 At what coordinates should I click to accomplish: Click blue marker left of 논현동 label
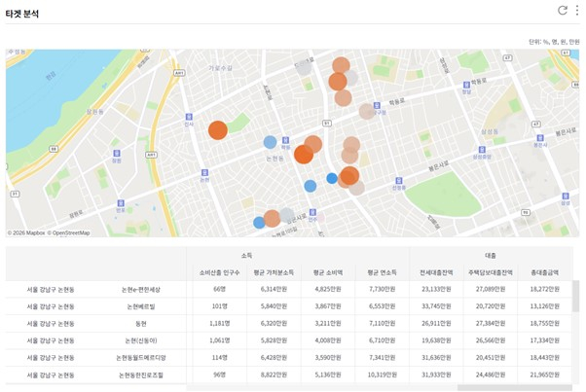(270, 142)
